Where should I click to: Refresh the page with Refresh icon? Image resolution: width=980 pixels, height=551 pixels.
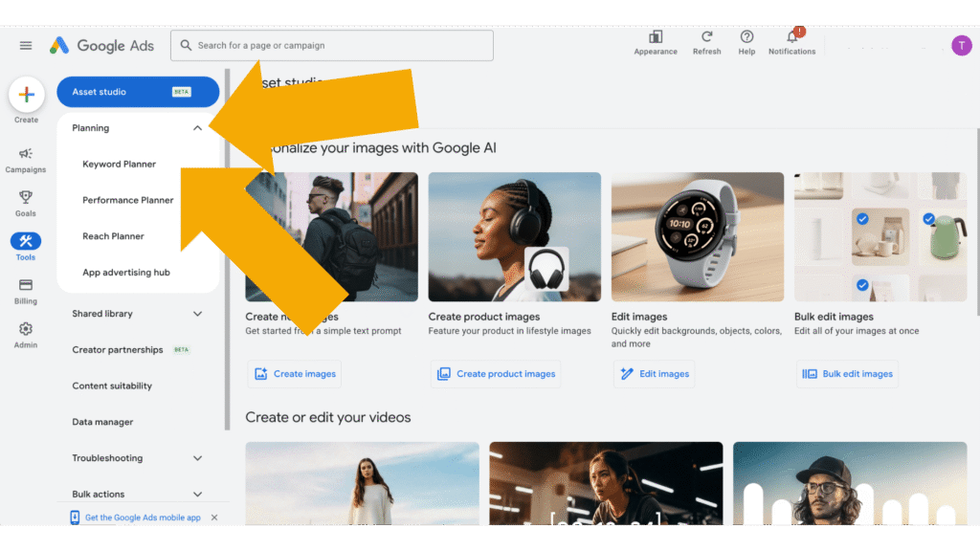[x=706, y=38]
